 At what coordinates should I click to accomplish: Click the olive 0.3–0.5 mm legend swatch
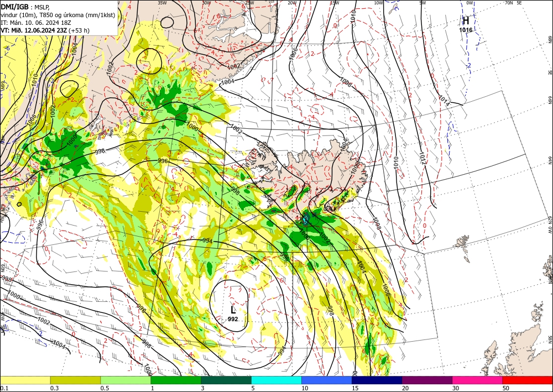[75, 380]
